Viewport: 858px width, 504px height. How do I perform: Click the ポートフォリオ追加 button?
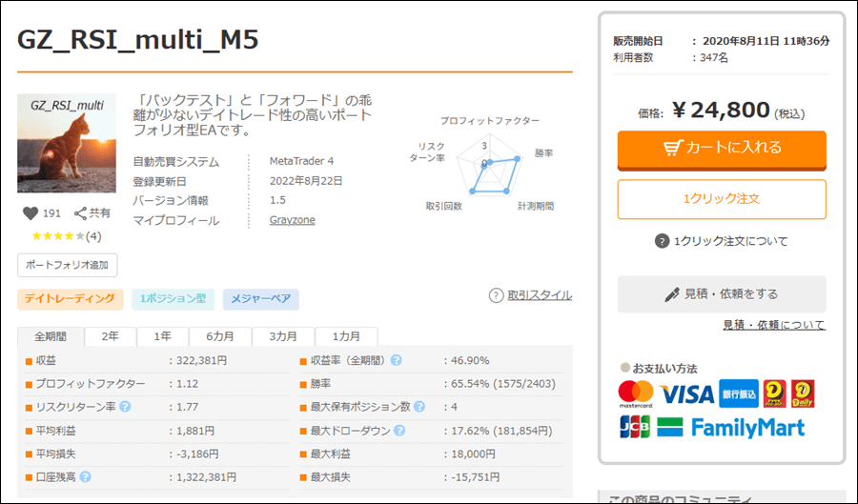click(x=67, y=265)
